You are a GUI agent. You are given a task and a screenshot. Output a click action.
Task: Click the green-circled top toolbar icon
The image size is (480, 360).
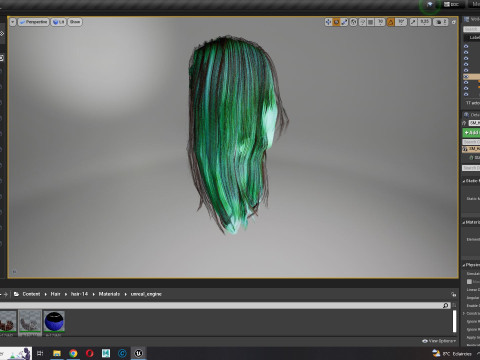click(430, 4)
